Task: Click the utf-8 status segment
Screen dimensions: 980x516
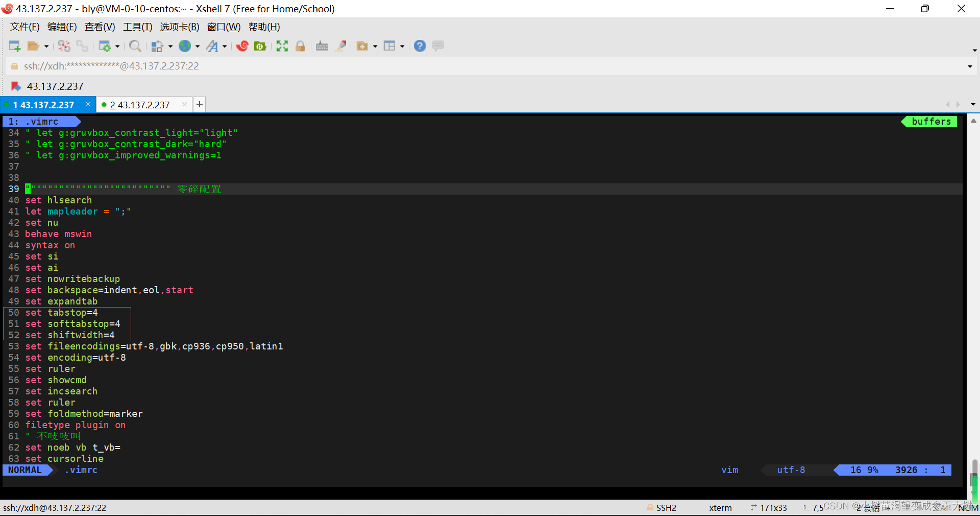Action: click(x=791, y=470)
